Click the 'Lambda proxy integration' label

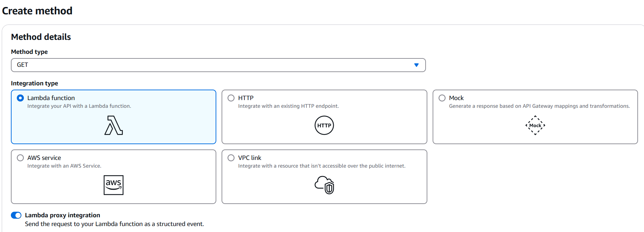[62, 215]
